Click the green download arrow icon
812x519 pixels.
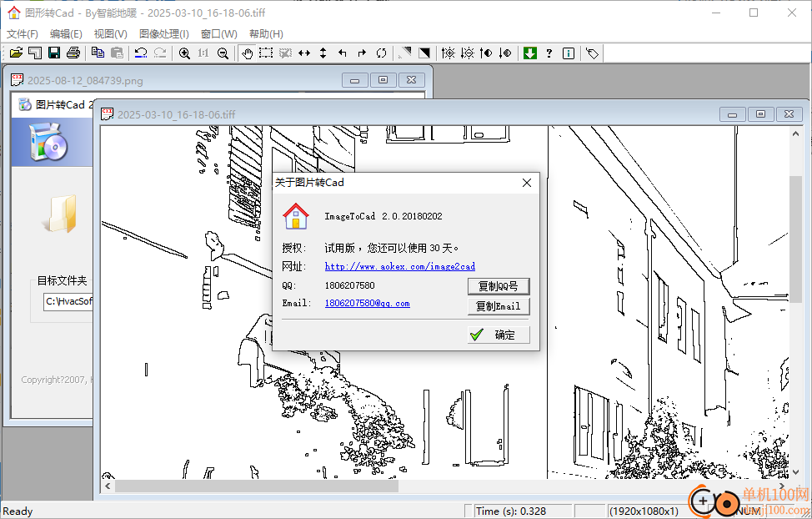pos(529,53)
